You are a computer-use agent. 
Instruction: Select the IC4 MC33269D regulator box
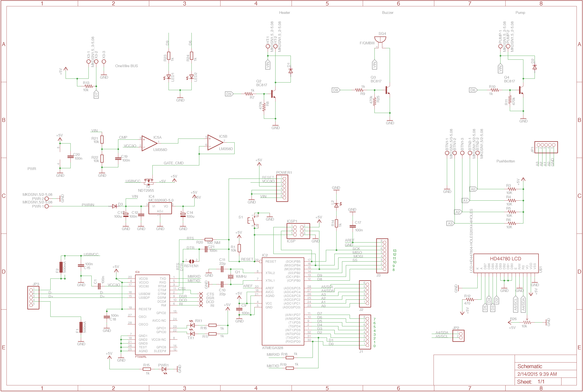pos(160,208)
